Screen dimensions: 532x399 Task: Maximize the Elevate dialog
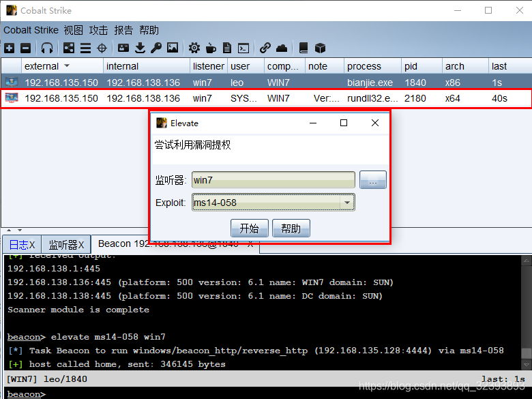click(344, 123)
